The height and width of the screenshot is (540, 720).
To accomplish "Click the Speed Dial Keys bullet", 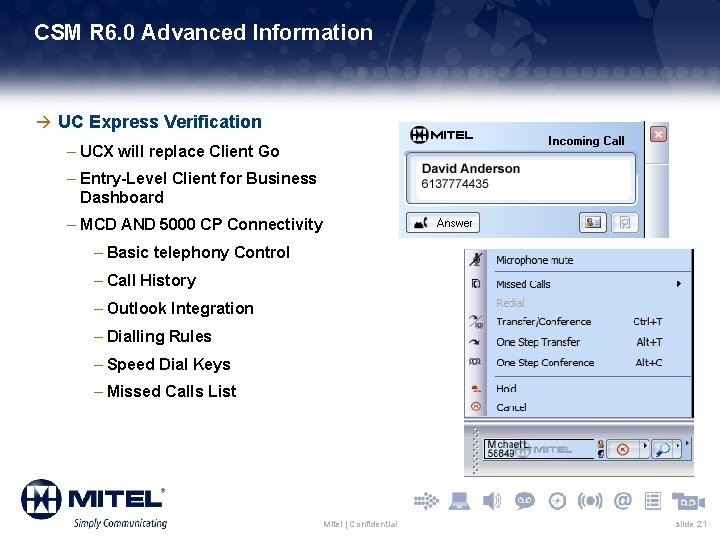I will point(169,364).
